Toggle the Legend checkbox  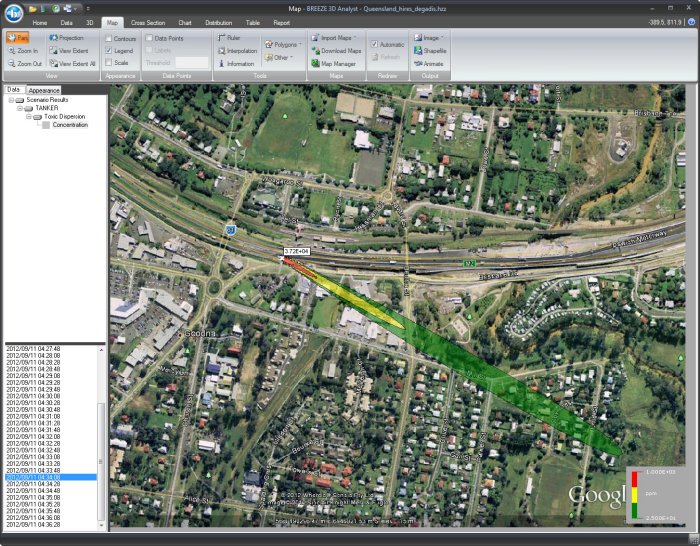click(109, 50)
